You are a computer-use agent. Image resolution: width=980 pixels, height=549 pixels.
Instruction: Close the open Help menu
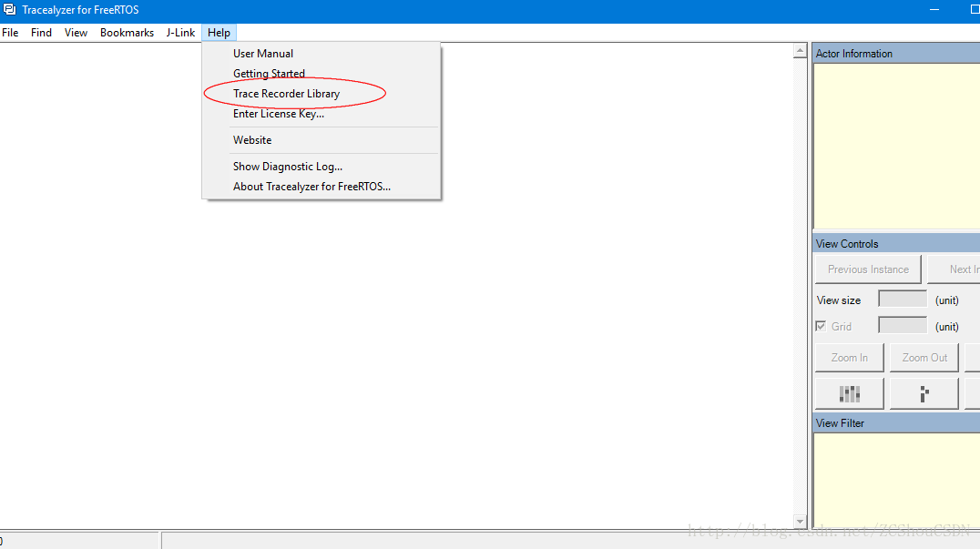click(219, 33)
